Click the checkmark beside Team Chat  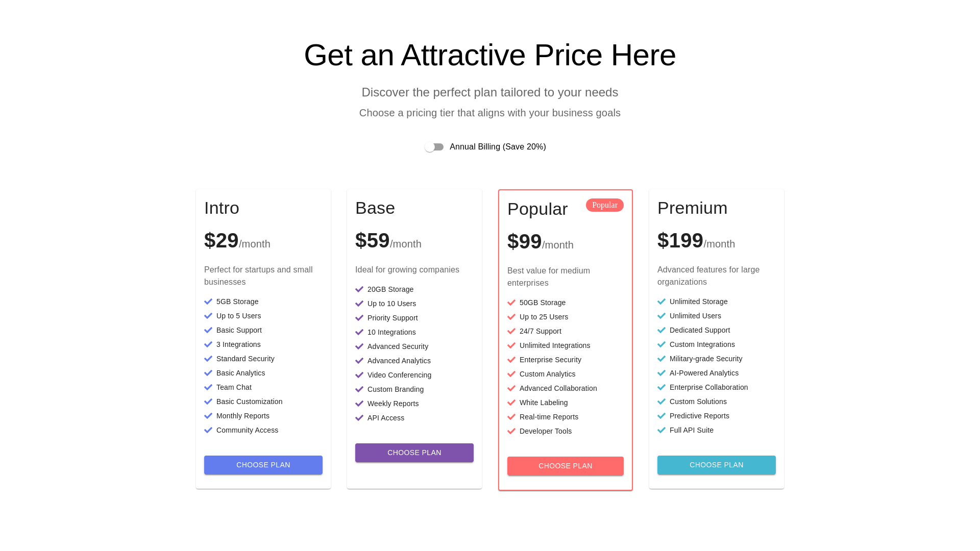point(208,387)
